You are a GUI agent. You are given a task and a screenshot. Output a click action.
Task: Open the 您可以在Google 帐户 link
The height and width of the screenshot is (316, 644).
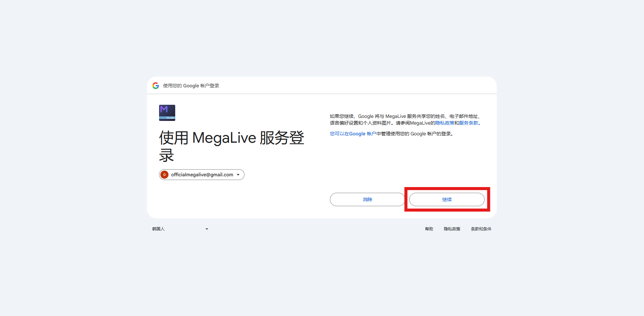[x=353, y=134]
